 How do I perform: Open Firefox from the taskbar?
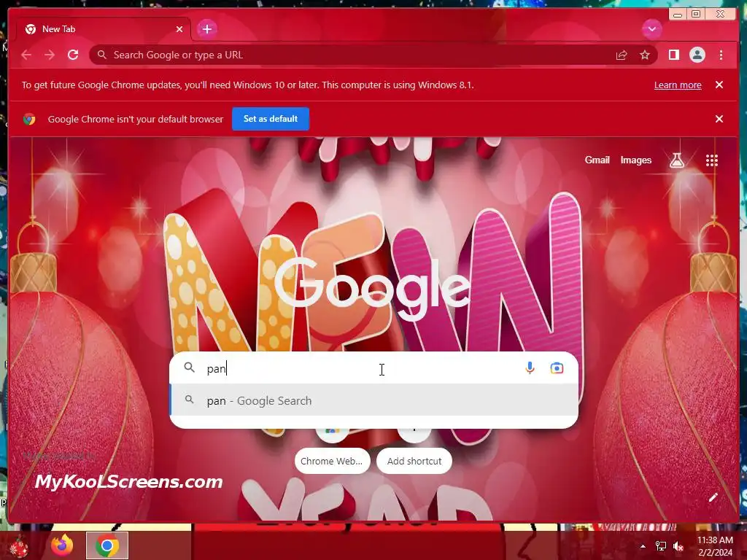coord(62,545)
